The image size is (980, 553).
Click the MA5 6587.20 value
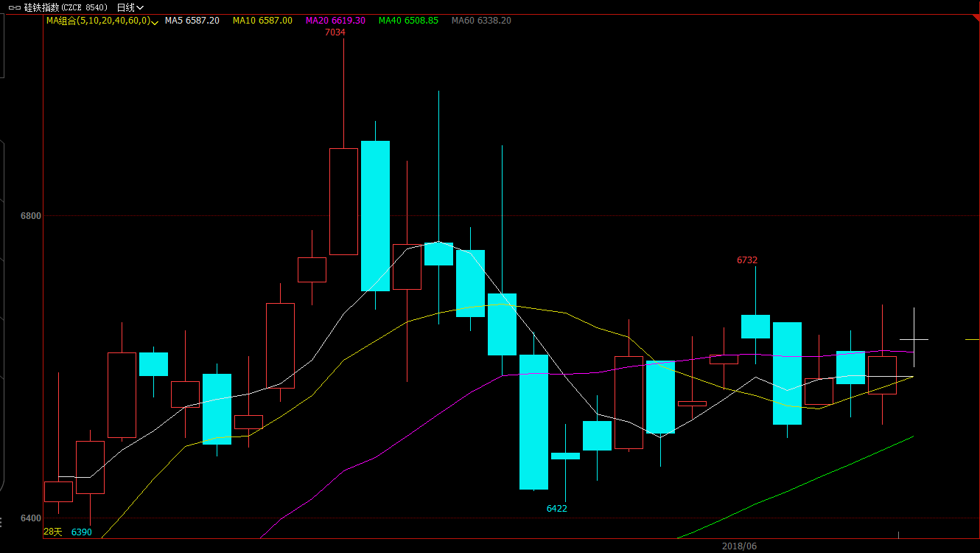[x=192, y=21]
